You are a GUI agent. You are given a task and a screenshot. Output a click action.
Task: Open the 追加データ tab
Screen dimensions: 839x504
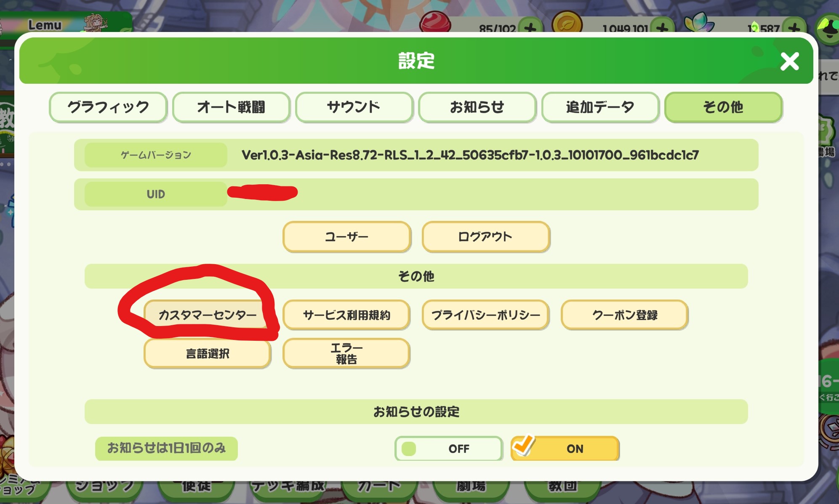click(600, 107)
